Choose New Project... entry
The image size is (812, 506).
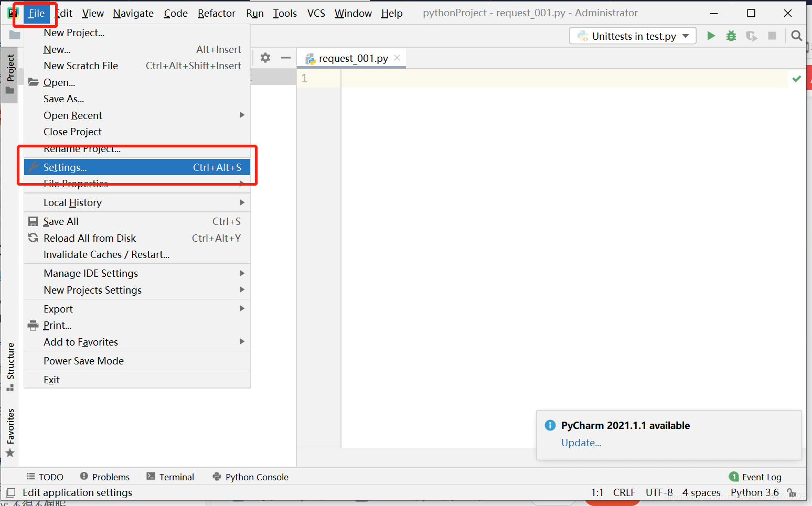[x=137, y=33]
